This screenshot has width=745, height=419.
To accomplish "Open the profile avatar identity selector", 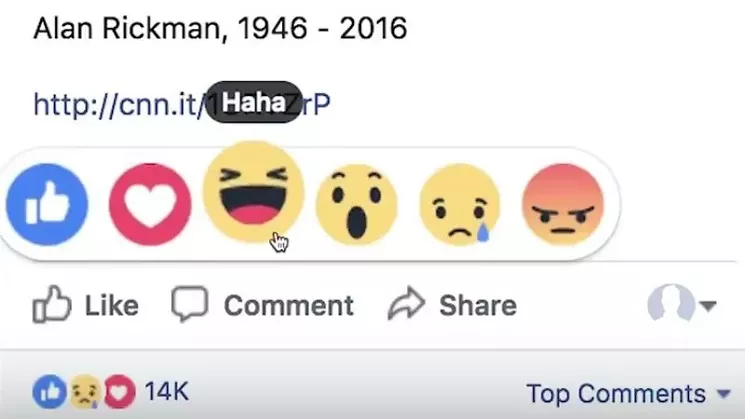I will click(671, 303).
